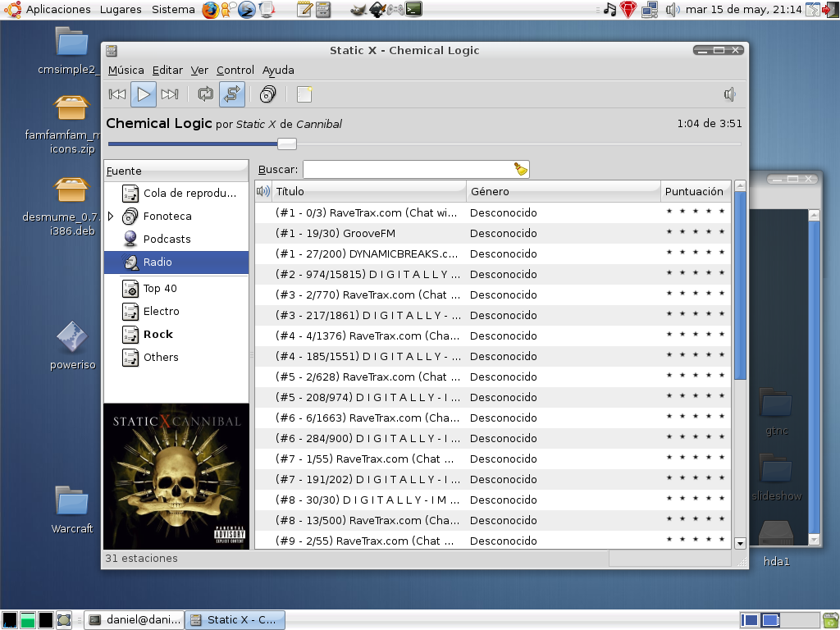This screenshot has height=630, width=840.
Task: Toggle shuffle mode
Action: pos(232,95)
